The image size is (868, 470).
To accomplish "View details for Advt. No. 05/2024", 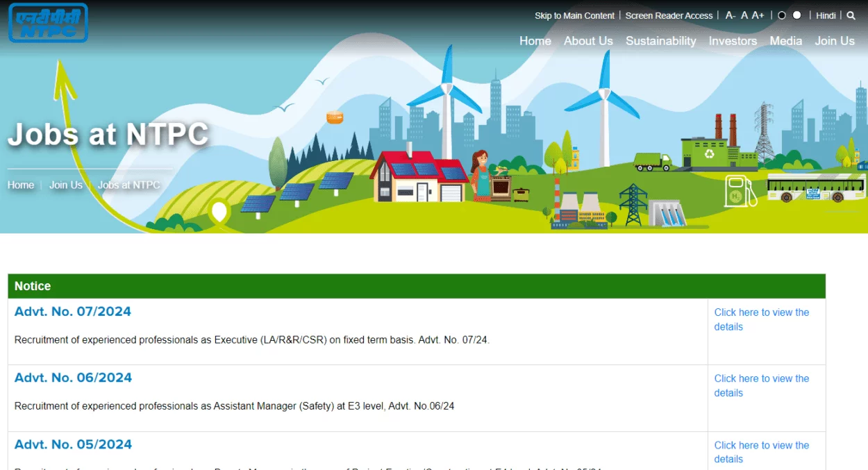I will click(762, 452).
